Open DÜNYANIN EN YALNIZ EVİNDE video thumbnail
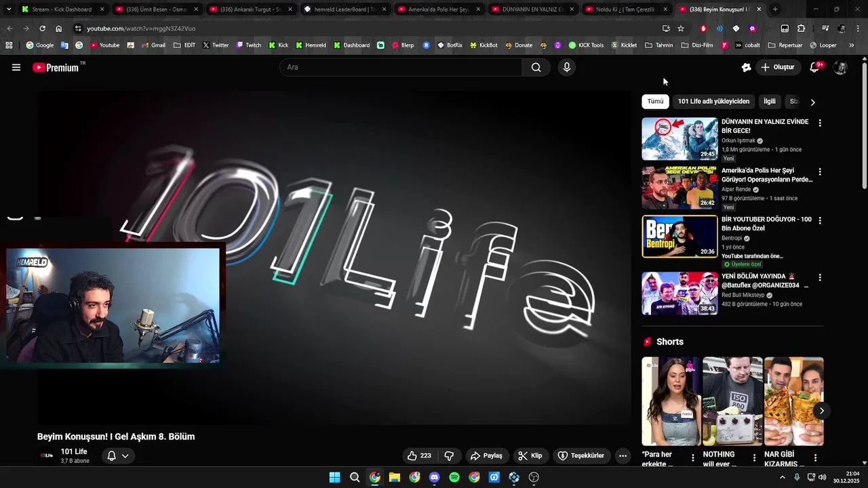Image resolution: width=868 pixels, height=488 pixels. click(679, 139)
